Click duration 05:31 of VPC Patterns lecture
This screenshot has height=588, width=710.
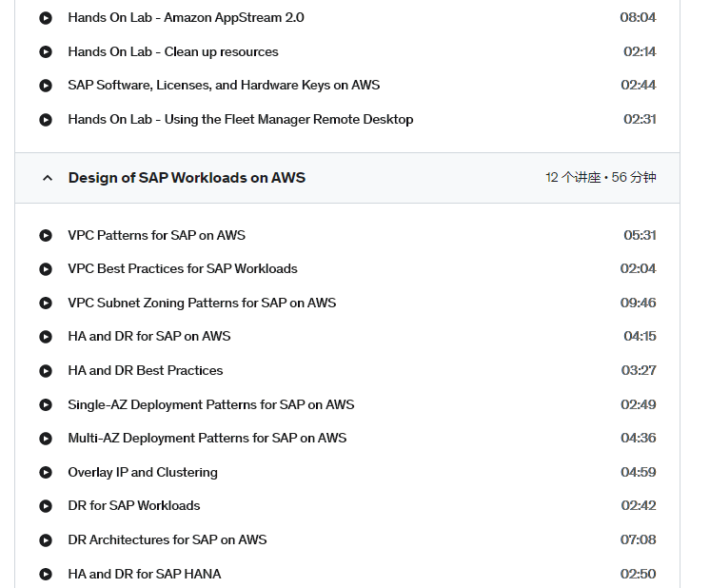click(x=640, y=235)
